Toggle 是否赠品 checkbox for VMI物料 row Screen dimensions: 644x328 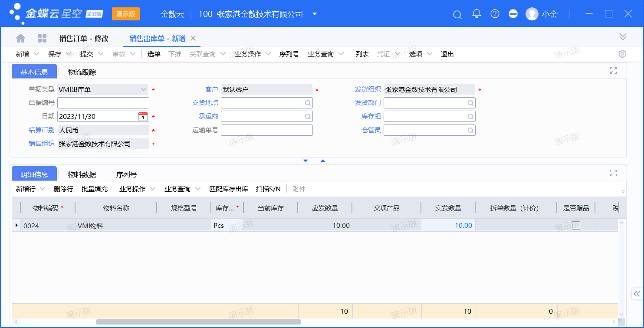coord(576,225)
